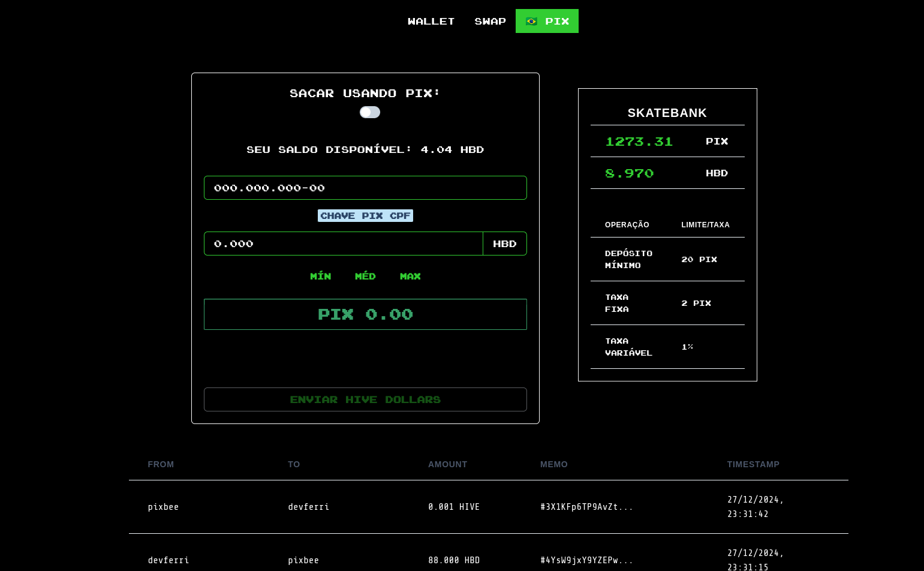Click the TIMESTAMP column header
This screenshot has width=924, height=571.
click(x=753, y=464)
